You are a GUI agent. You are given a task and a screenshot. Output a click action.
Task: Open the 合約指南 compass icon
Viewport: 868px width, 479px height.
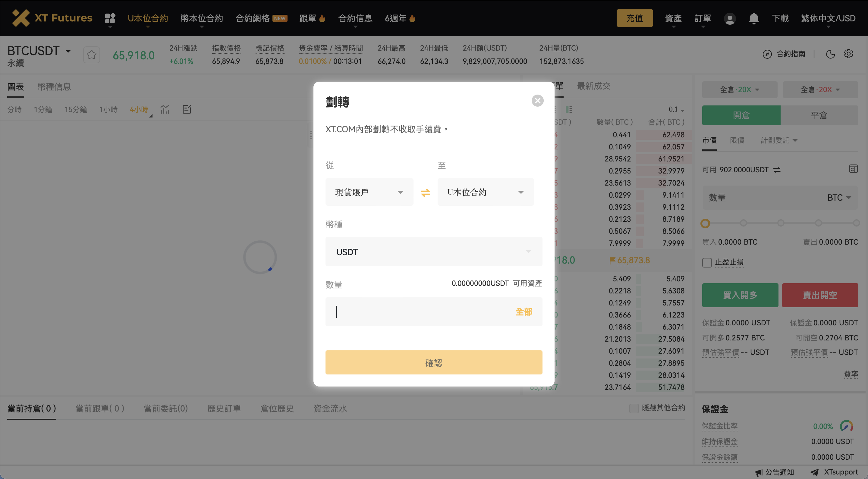[767, 54]
